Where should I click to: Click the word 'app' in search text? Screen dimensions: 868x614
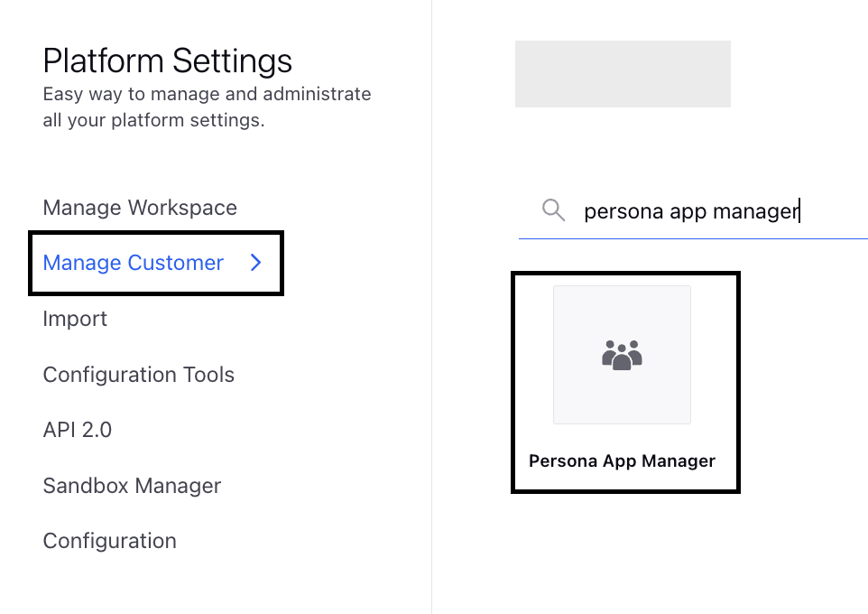pos(688,212)
